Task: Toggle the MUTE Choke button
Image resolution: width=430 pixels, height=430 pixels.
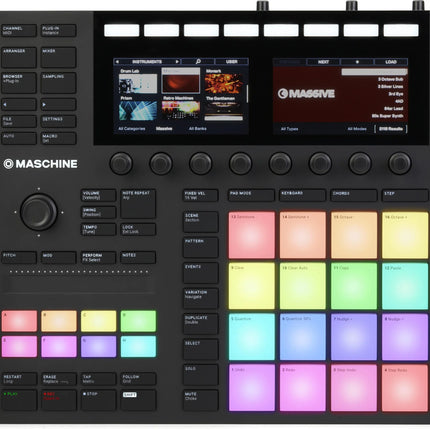Action: [x=201, y=400]
